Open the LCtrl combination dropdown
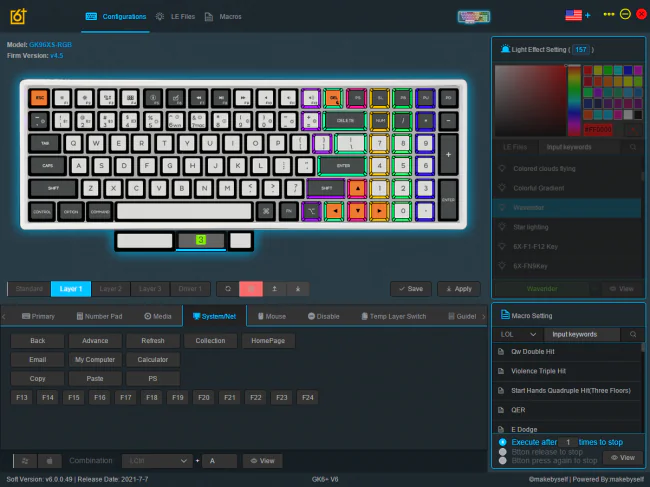 tap(157, 460)
